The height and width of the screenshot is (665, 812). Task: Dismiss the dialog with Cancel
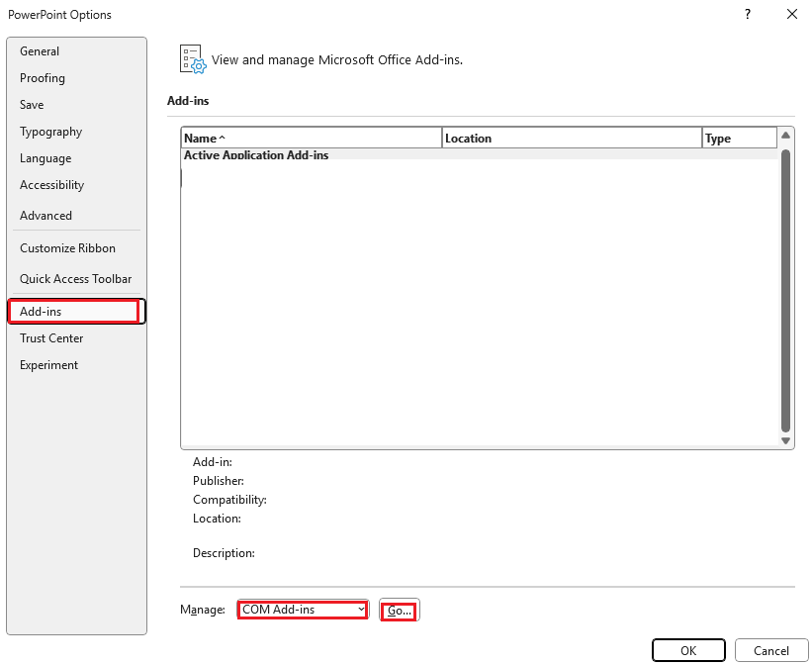tap(770, 651)
